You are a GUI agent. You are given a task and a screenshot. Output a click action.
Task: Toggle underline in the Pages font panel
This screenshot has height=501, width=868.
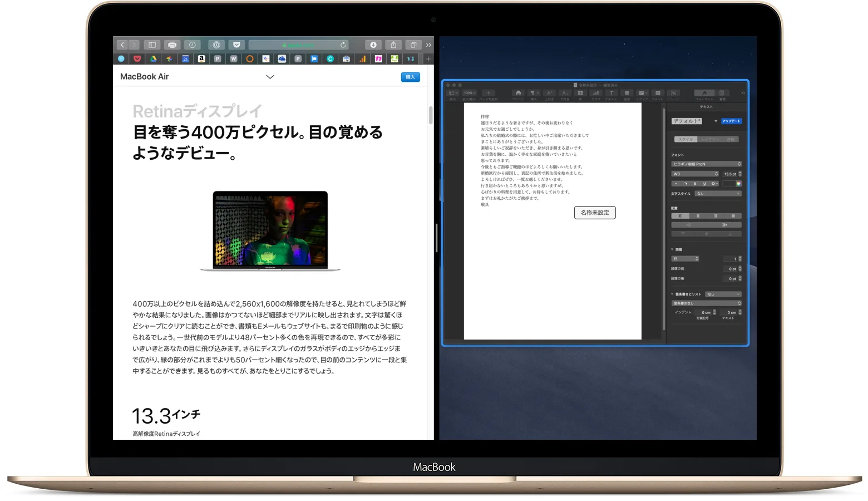[704, 184]
